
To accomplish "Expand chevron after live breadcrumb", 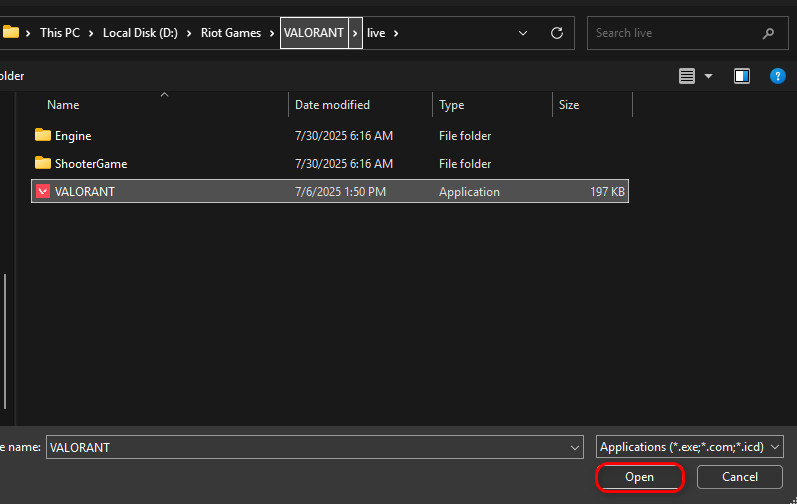I will pos(396,33).
